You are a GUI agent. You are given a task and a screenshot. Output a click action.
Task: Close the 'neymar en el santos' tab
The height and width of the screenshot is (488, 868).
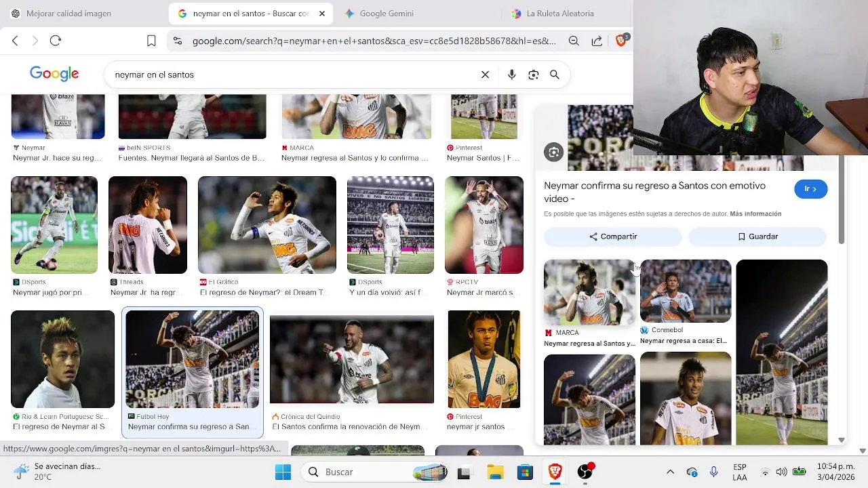point(322,14)
